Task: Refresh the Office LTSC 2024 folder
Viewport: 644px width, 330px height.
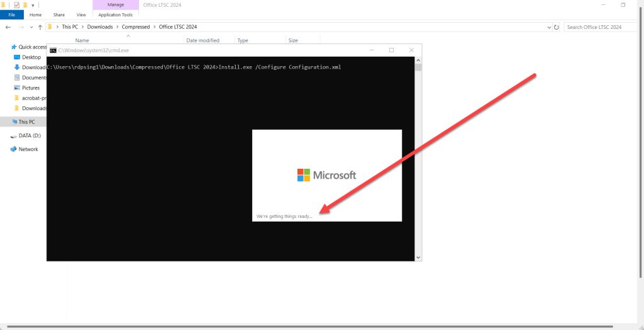Action: (557, 27)
